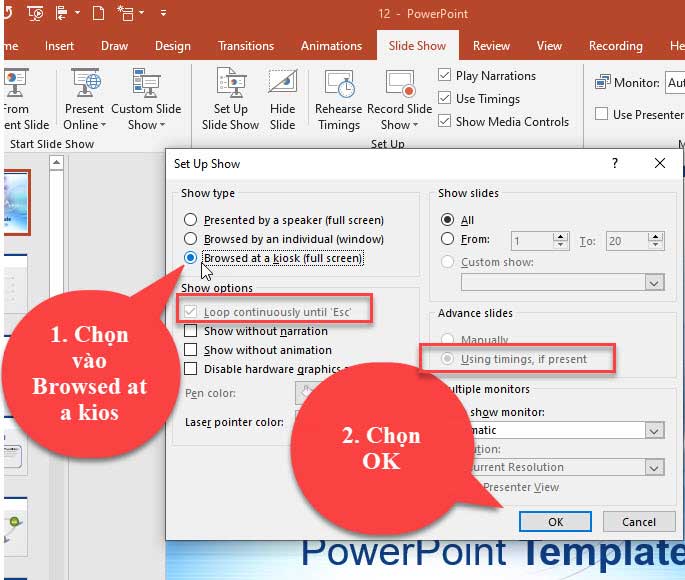Screen dimensions: 685x580
Task: Expand Custom Slide Show dropdown arrow
Action: 162,125
